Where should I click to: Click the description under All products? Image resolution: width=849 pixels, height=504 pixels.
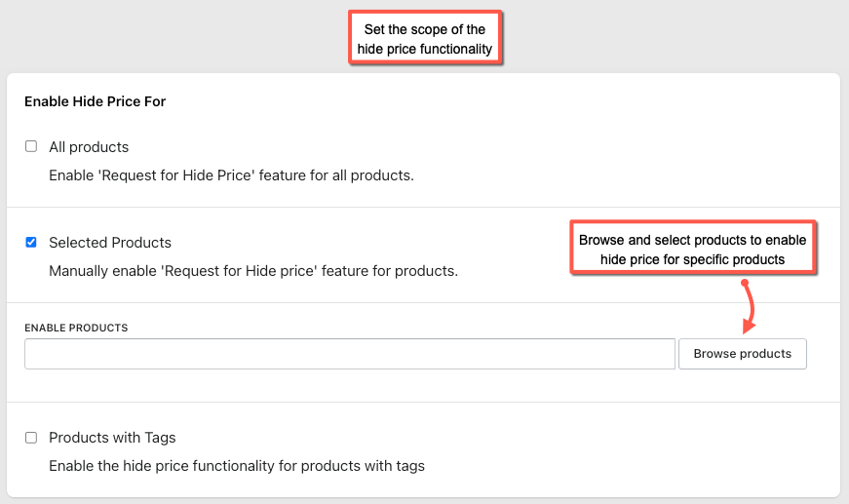pyautogui.click(x=231, y=175)
